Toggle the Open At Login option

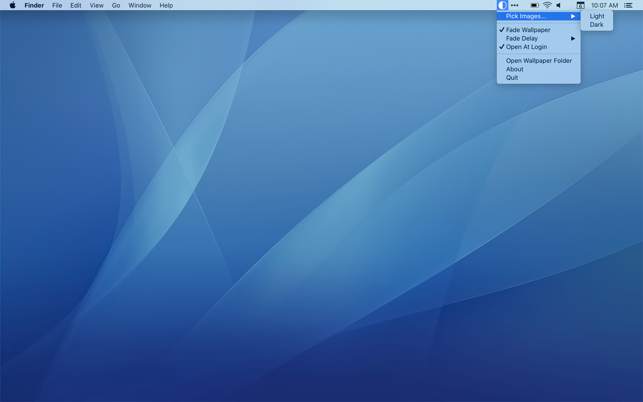click(x=538, y=47)
